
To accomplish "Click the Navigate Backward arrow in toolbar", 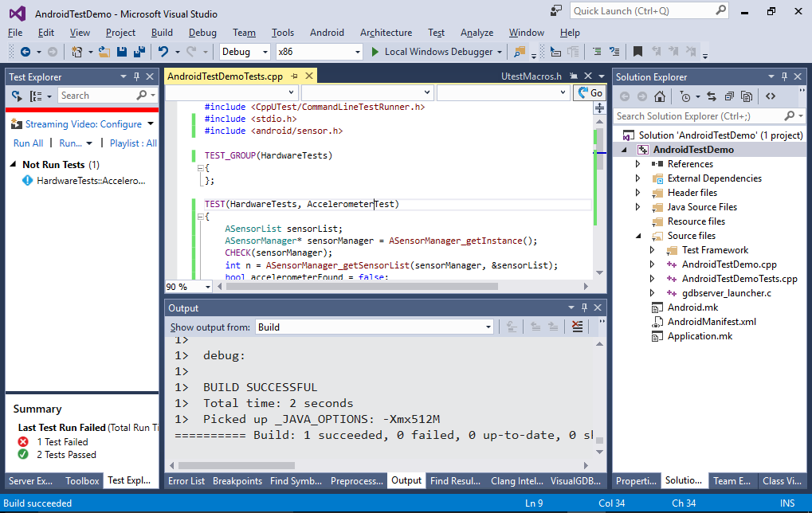I will point(25,52).
